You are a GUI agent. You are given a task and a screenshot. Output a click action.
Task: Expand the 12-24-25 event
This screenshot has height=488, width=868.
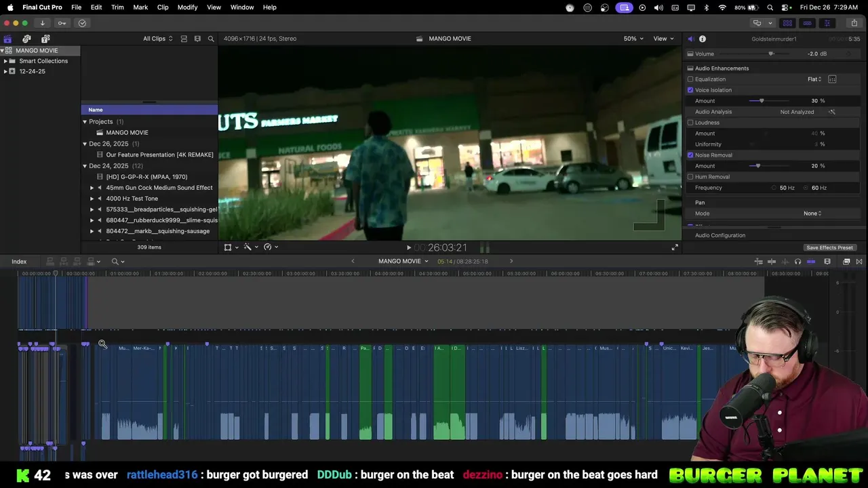point(5,71)
